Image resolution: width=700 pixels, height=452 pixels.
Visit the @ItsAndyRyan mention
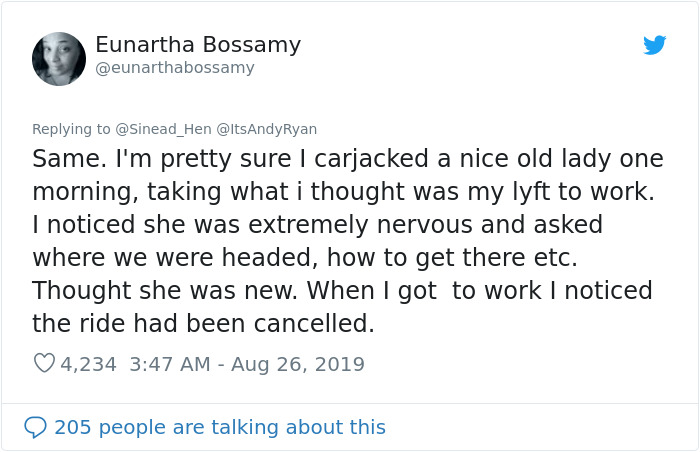pyautogui.click(x=263, y=129)
